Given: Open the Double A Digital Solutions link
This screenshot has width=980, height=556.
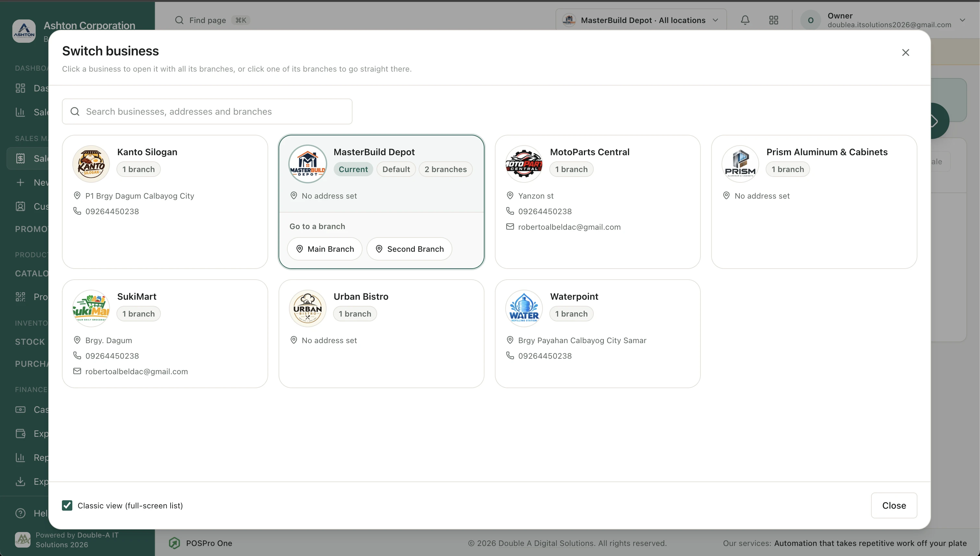Looking at the screenshot, I should 546,543.
